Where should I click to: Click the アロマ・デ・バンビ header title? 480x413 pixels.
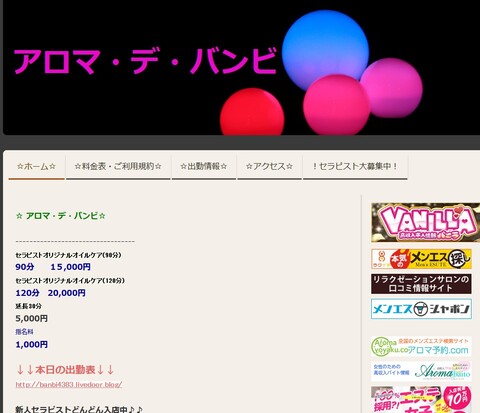(x=145, y=61)
